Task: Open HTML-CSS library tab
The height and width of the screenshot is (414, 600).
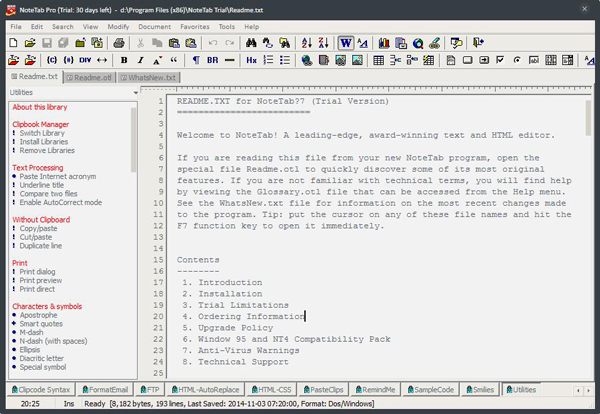Action: click(272, 390)
